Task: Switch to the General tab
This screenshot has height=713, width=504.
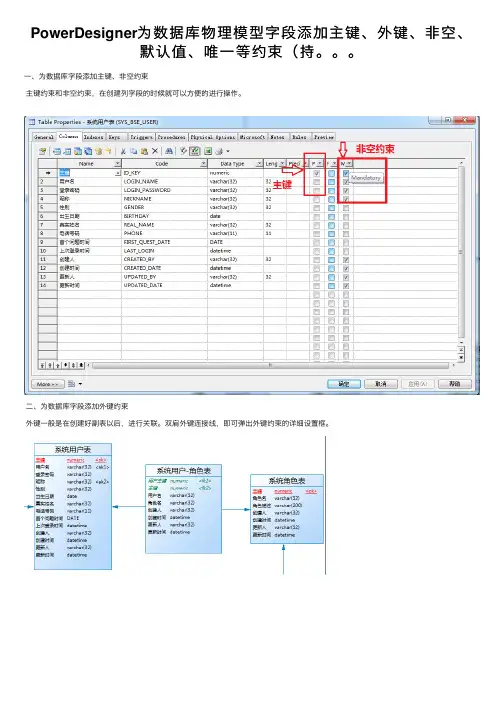Action: tap(44, 137)
